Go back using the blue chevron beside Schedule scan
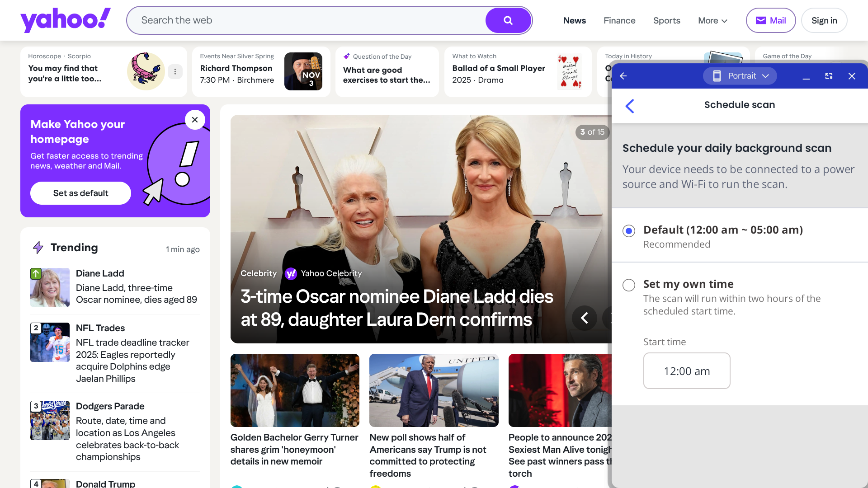This screenshot has width=868, height=488. pyautogui.click(x=630, y=106)
